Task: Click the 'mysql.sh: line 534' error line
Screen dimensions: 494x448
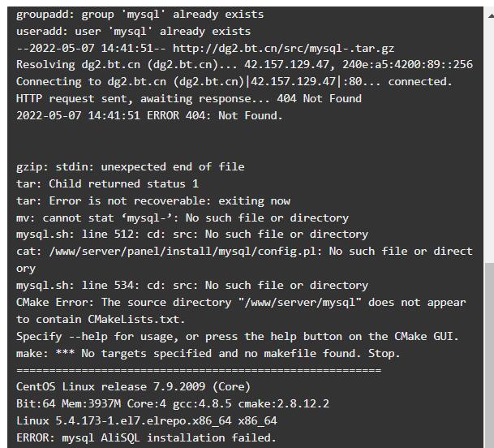Action: [192, 286]
